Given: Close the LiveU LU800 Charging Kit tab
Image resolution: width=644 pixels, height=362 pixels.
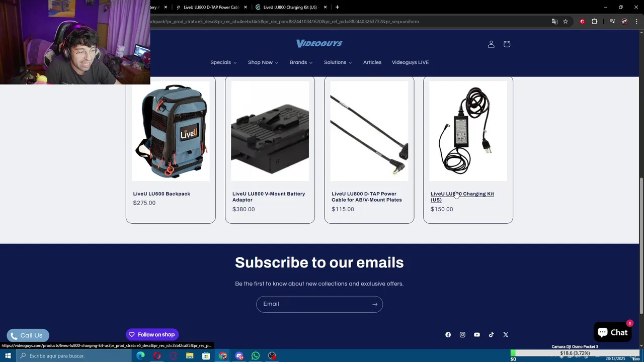Looking at the screenshot, I should click(326, 7).
